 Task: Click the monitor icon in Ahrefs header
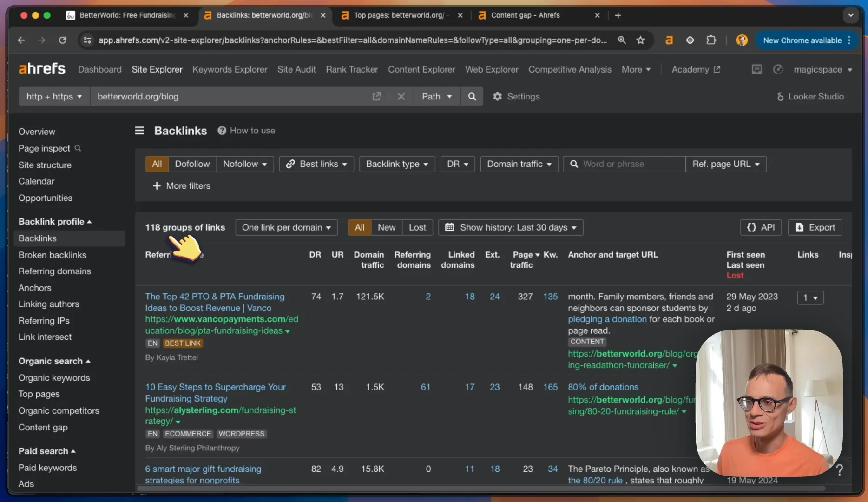(756, 69)
